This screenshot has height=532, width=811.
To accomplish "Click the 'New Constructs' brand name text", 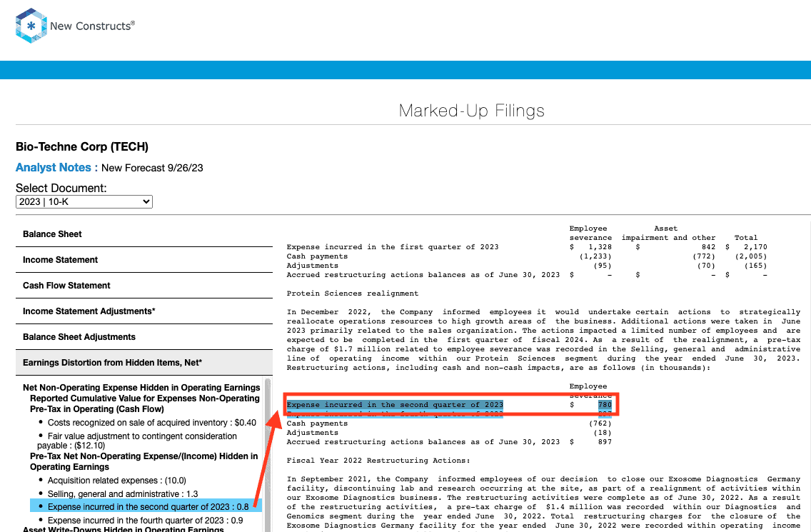I will click(92, 26).
